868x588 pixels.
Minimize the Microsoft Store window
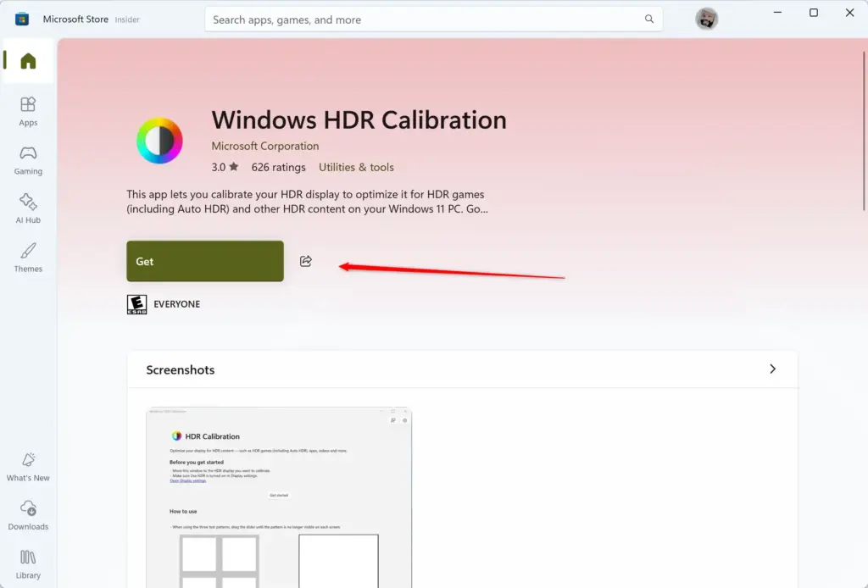coord(777,12)
